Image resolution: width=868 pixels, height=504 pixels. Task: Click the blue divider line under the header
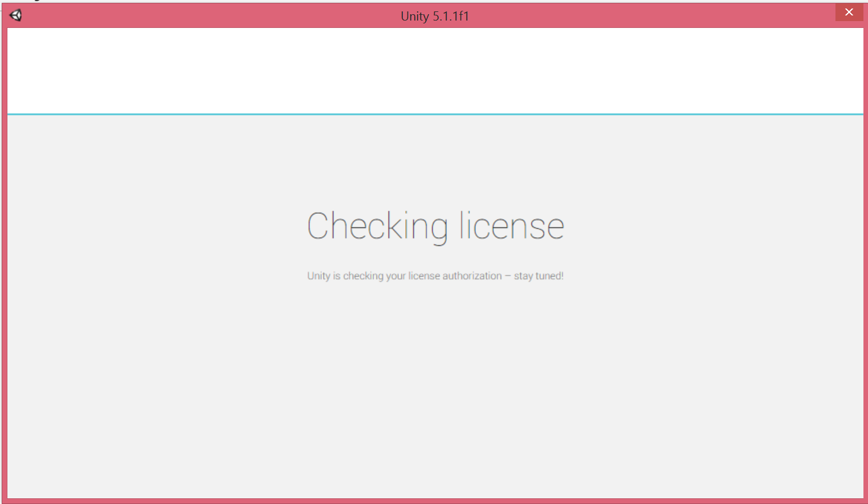click(435, 114)
